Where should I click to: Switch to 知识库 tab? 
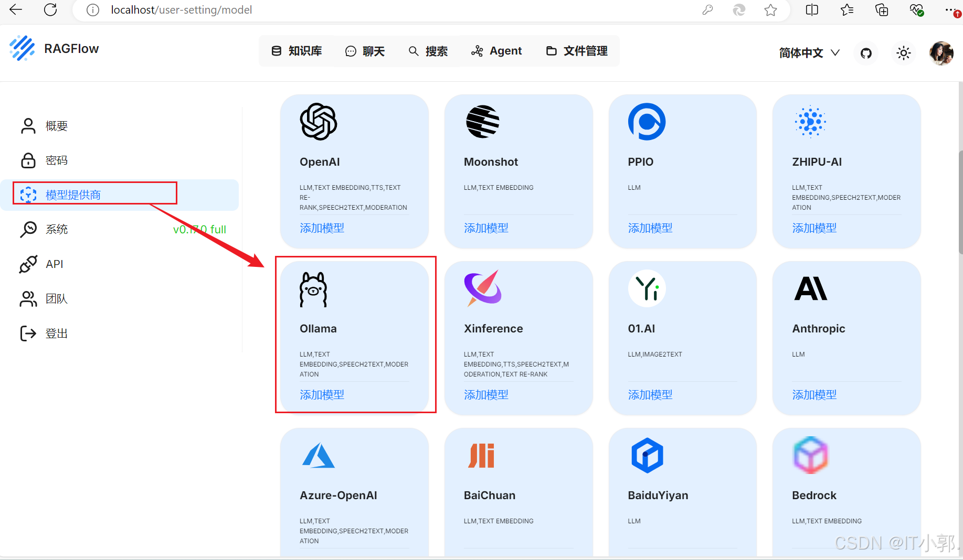pos(297,51)
